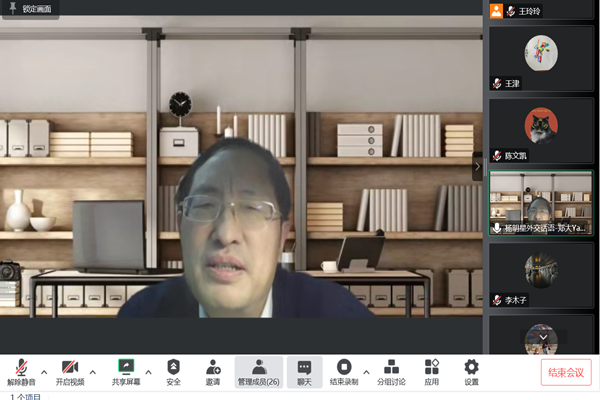Collapse the participant video sidebar chevron
This screenshot has width=600, height=400.
478,166
